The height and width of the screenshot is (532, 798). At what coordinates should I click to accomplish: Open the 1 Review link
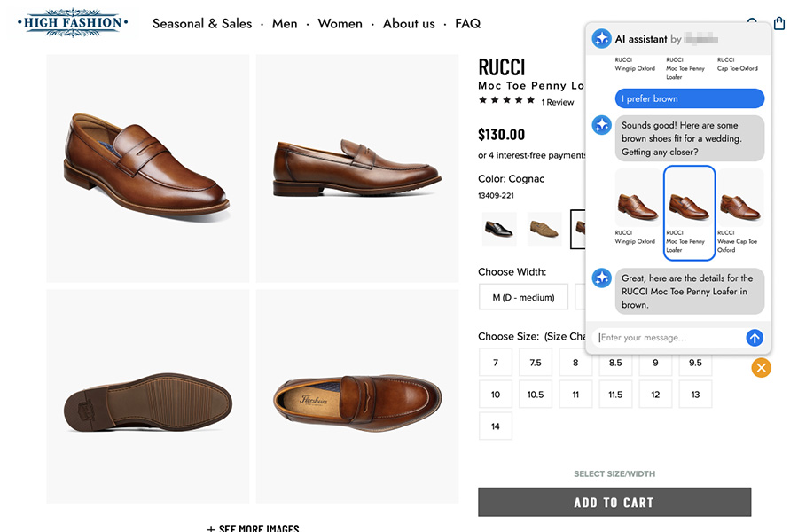(x=558, y=102)
